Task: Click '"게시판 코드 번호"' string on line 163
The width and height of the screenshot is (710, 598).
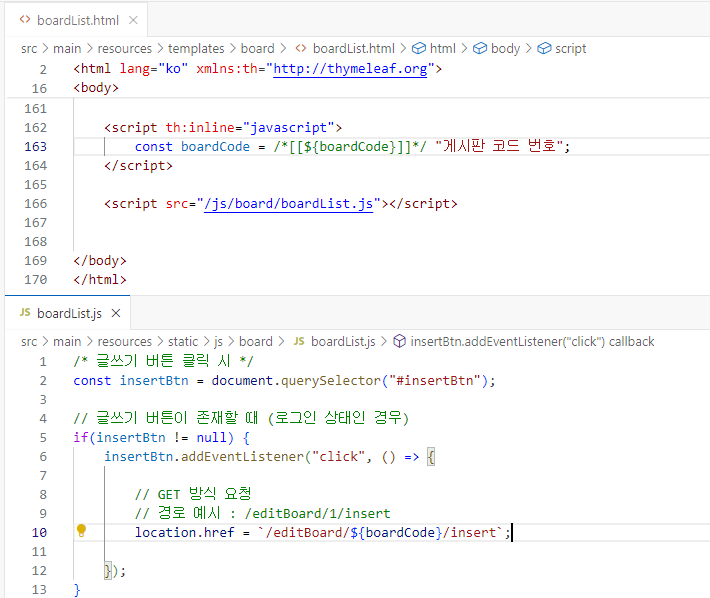Action: (499, 146)
